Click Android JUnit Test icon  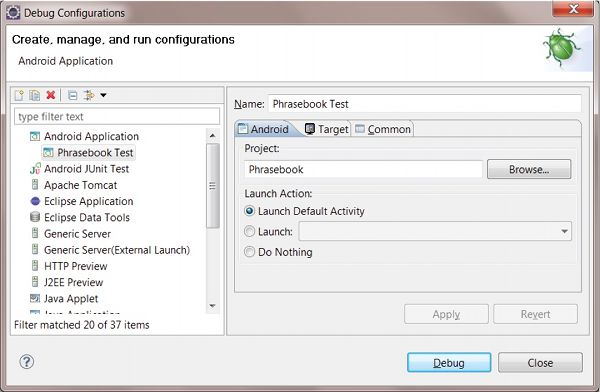point(35,169)
